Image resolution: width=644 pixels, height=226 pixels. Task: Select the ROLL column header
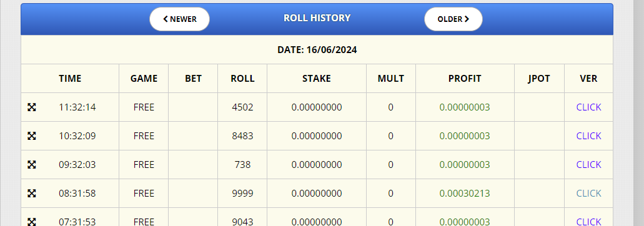click(x=243, y=78)
